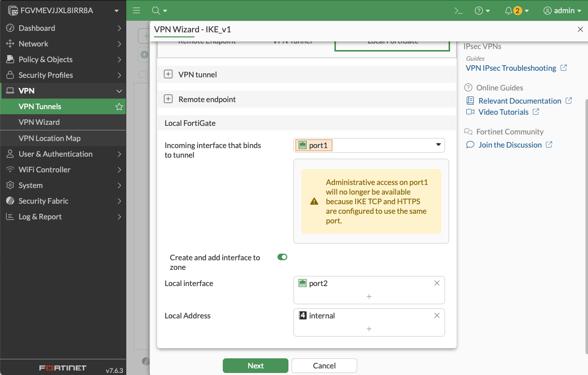
Task: Expand Log & Report menu
Action: [63, 217]
